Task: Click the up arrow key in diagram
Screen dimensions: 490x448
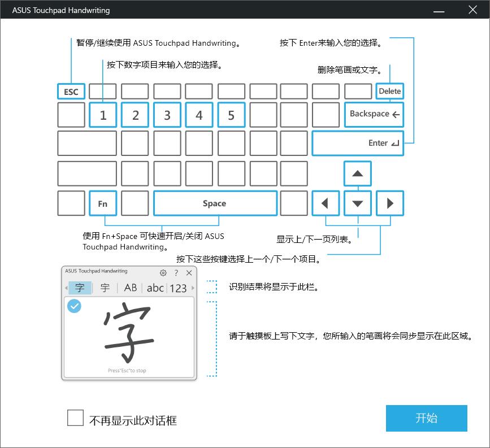Action: point(358,173)
